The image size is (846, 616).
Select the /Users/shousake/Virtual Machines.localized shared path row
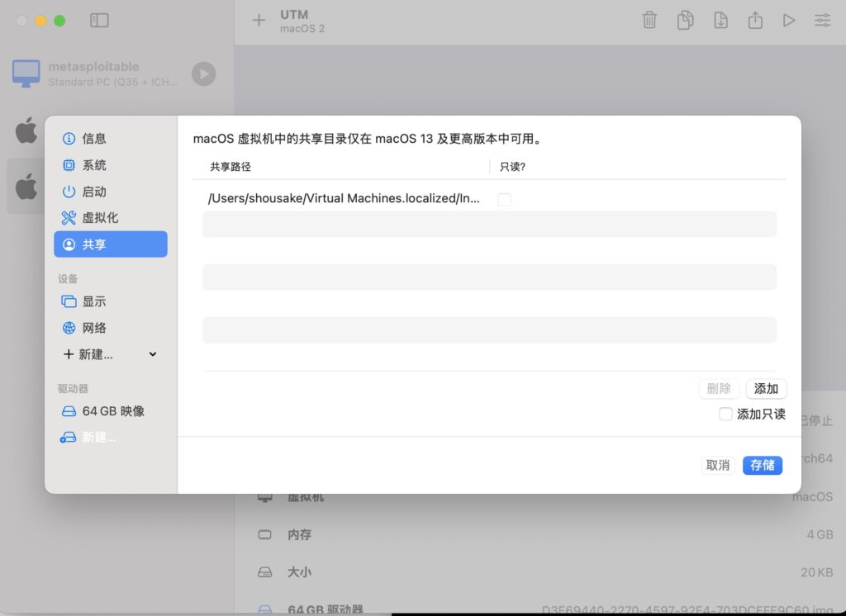click(x=490, y=198)
